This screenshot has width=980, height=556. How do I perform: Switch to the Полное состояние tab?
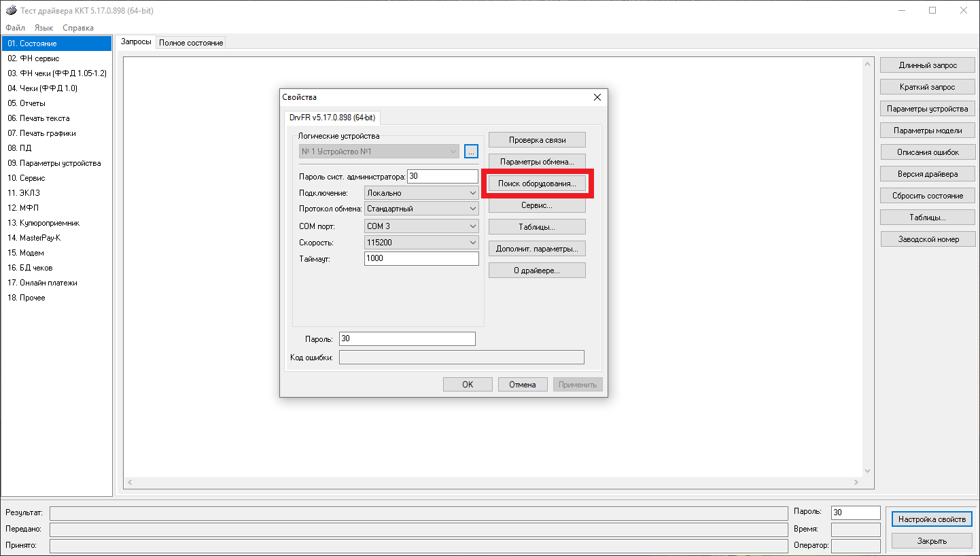[191, 43]
